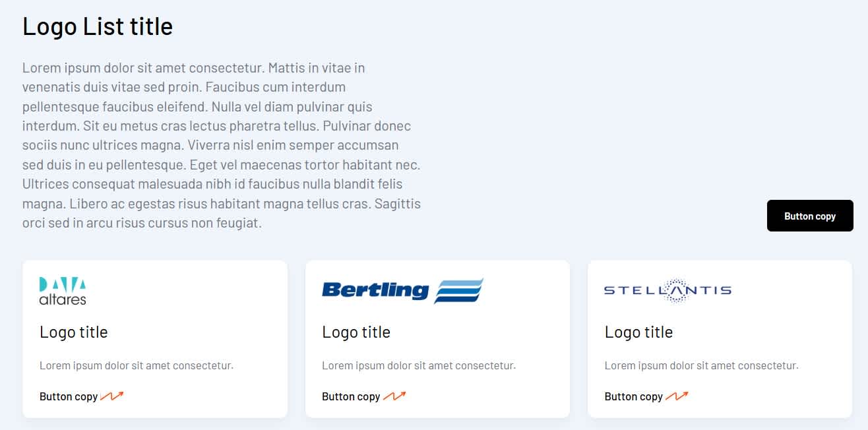868x430 pixels.
Task: Follow the "Button copy" link in the Bertling card
Action: pos(351,396)
